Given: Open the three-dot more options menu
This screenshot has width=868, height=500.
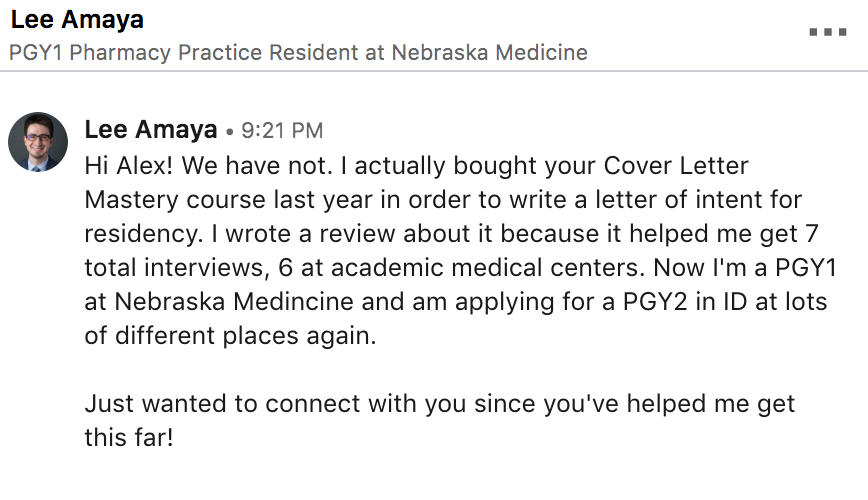Looking at the screenshot, I should click(x=828, y=32).
